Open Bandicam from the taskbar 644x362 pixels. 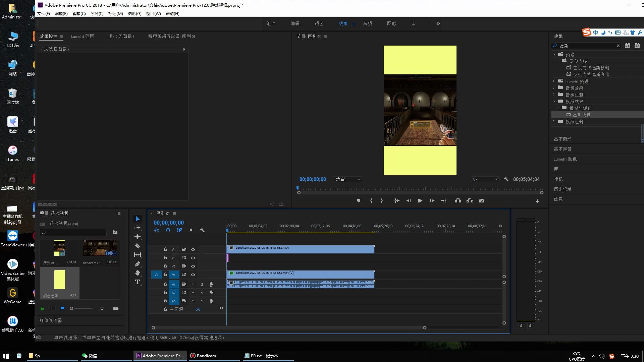(x=215, y=356)
